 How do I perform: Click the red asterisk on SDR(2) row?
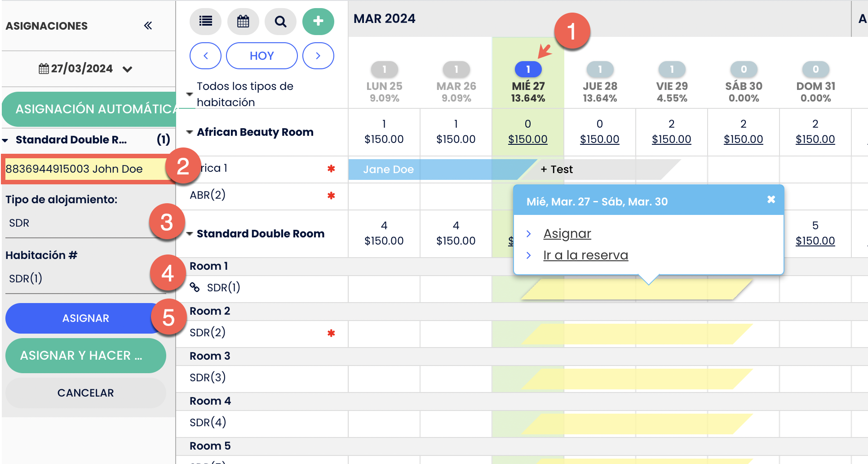pos(331,333)
